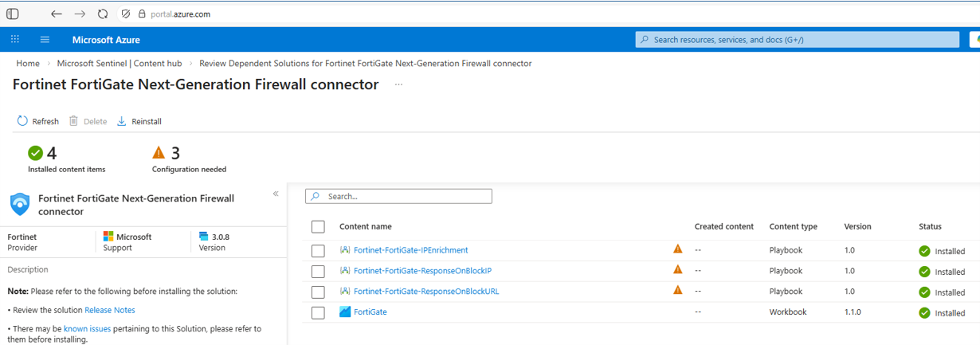Sort by the Version column header
The image size is (980, 345).
[858, 227]
